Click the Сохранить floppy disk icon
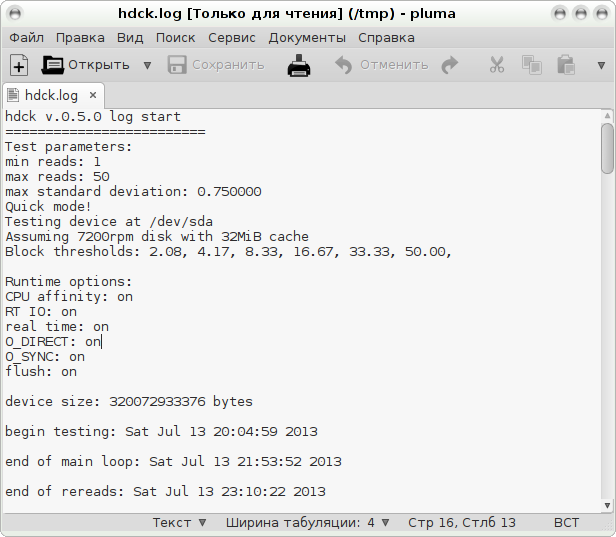The height and width of the screenshot is (537, 616). [x=177, y=65]
